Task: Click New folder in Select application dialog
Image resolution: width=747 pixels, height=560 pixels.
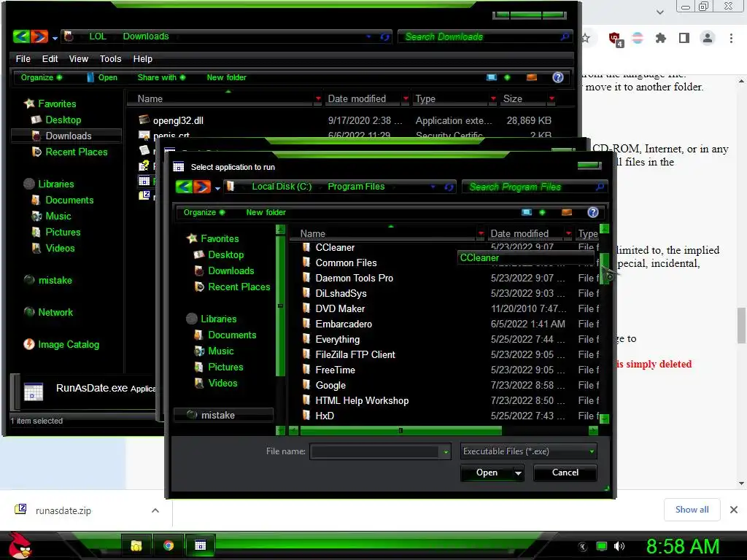Action: pos(266,212)
